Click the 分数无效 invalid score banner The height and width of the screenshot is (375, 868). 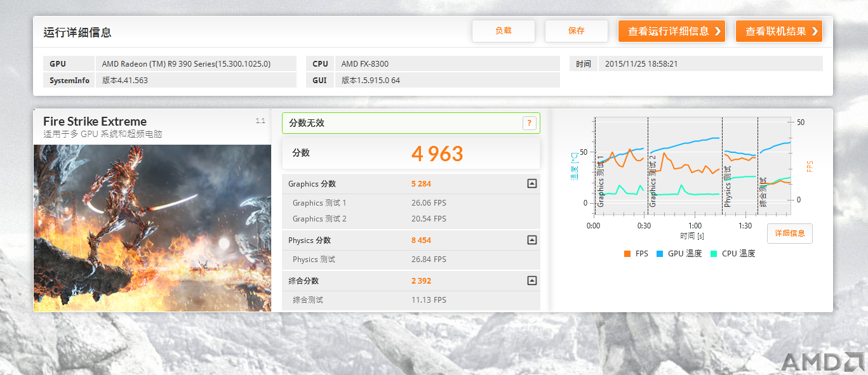point(411,123)
